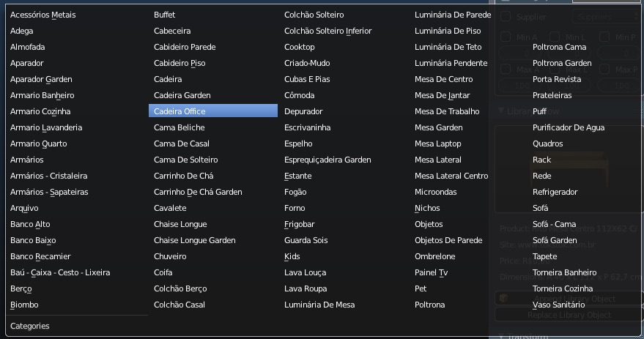Select the highlighted Cadeira Office category
Screen dimensions: 644x339
180,111
